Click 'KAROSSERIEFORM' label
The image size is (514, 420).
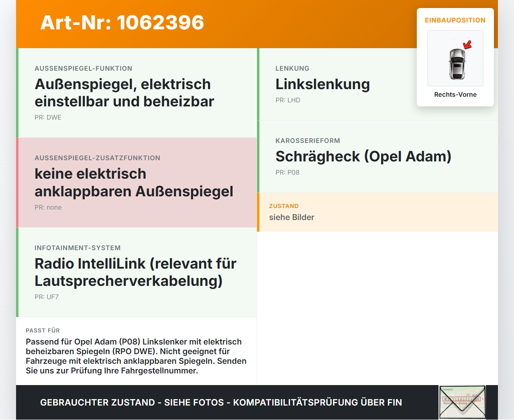[308, 141]
